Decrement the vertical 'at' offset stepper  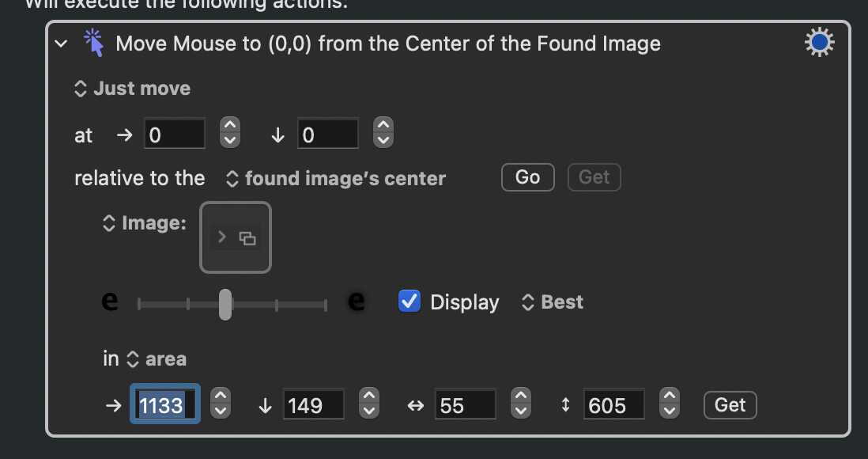click(x=383, y=140)
